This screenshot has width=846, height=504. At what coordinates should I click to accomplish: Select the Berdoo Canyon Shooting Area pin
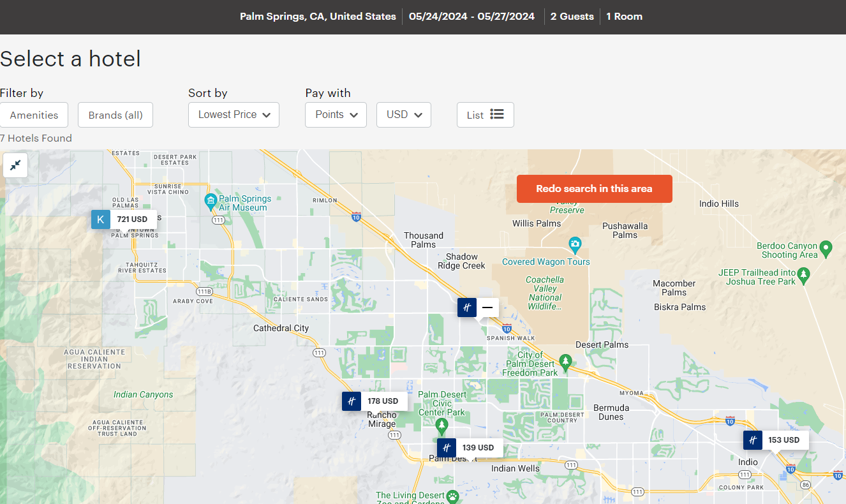(826, 249)
